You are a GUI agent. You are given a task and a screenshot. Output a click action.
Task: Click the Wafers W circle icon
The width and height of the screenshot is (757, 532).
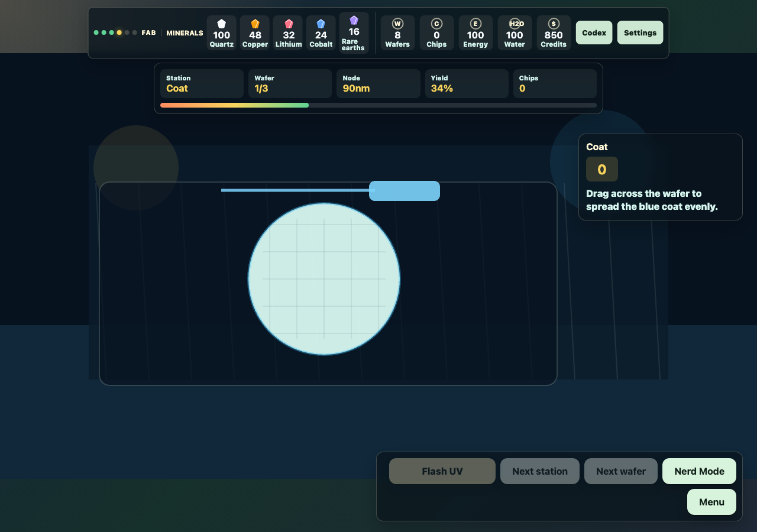click(x=397, y=24)
